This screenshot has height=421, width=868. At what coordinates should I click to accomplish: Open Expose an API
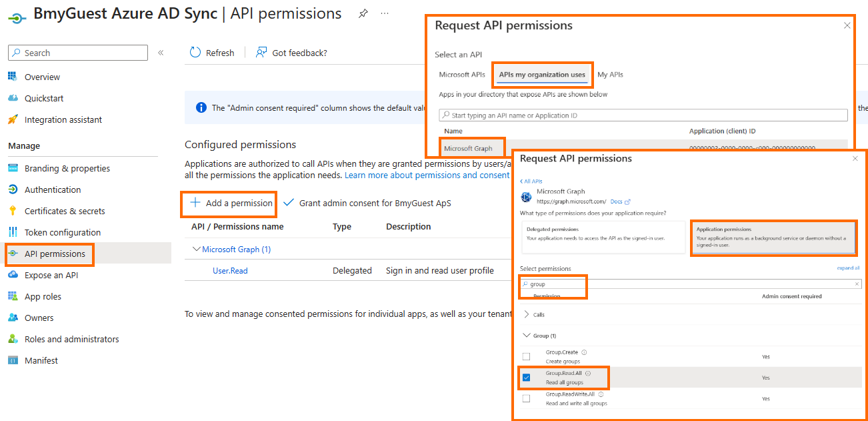point(51,275)
